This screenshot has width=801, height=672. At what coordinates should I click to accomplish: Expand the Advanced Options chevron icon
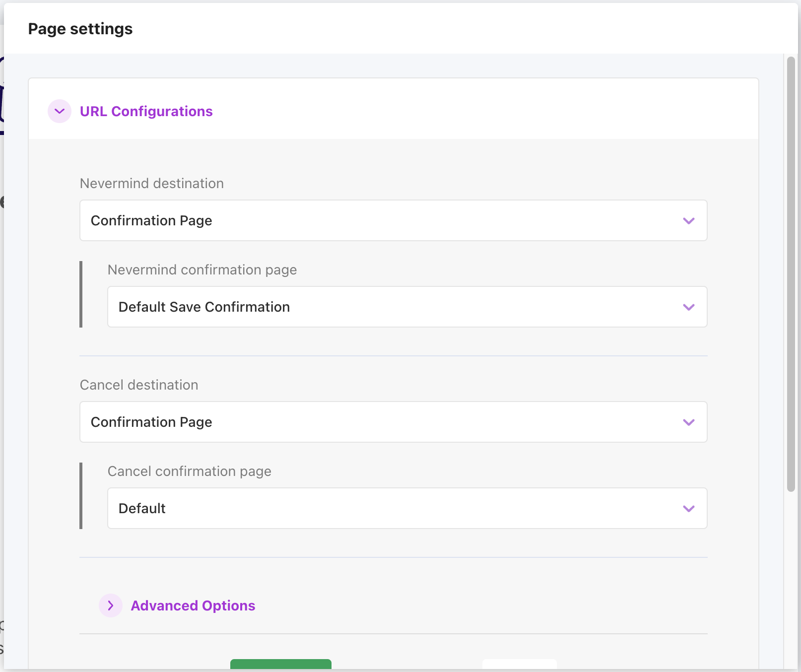tap(111, 605)
